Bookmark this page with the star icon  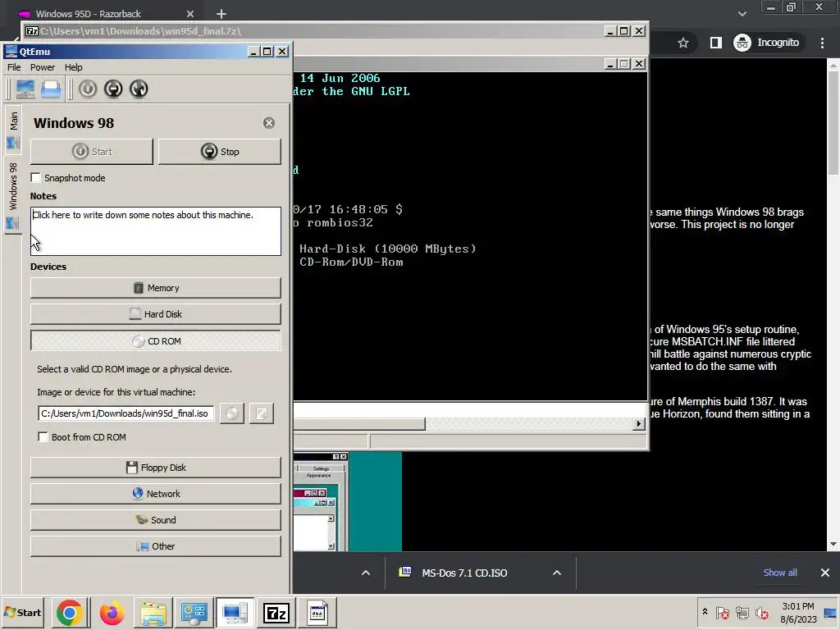[x=683, y=43]
